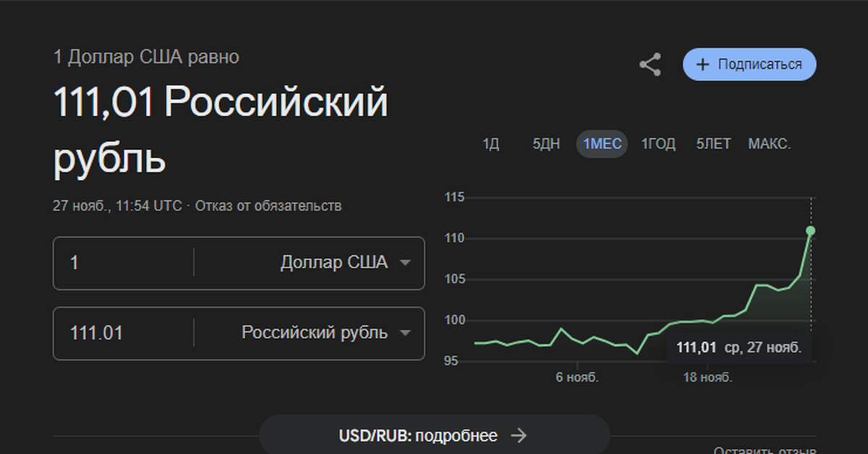The width and height of the screenshot is (868, 454).
Task: Click the 27 нояб. chart tooltip
Action: point(739,348)
